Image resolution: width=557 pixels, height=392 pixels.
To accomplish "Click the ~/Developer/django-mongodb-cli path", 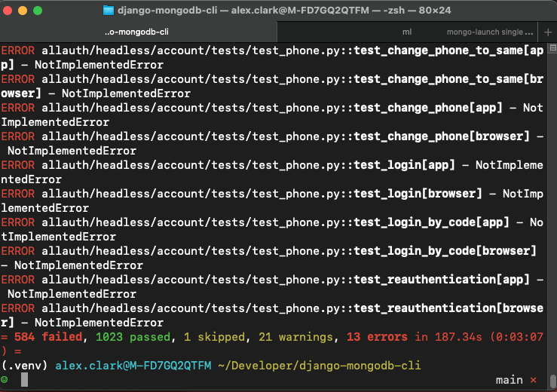I will point(320,366).
